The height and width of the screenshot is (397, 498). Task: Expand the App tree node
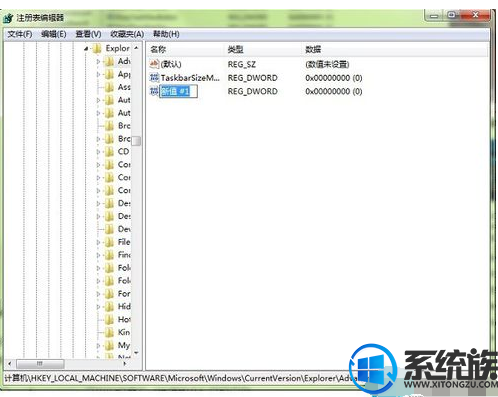pos(98,75)
